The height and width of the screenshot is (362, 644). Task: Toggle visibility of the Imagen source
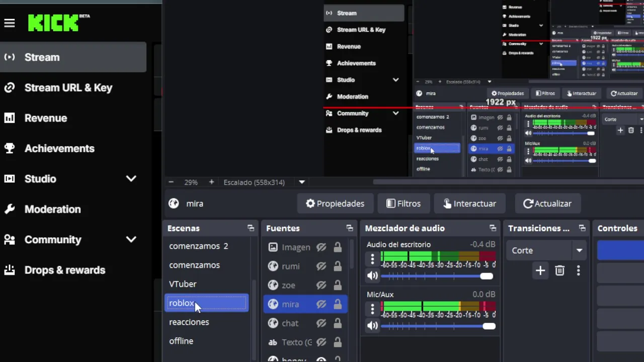click(321, 247)
